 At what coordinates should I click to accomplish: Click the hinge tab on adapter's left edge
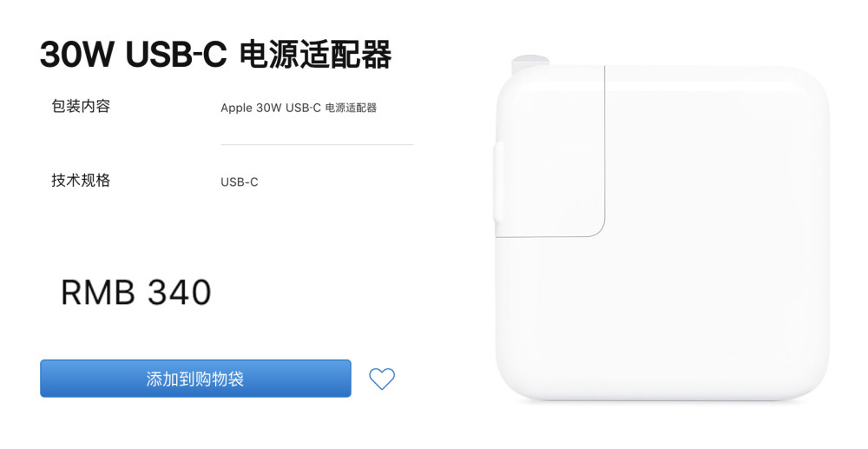(497, 182)
